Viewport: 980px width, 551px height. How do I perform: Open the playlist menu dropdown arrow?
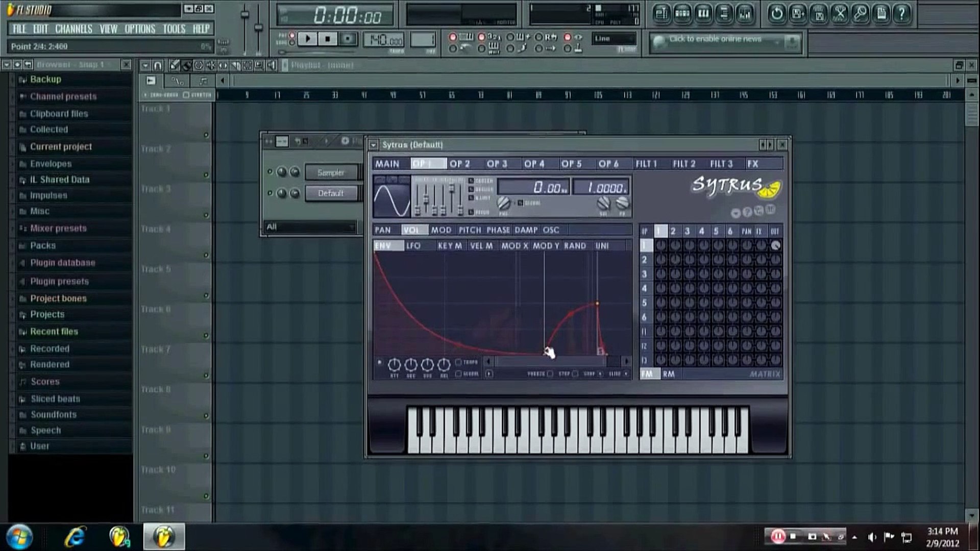pos(145,65)
